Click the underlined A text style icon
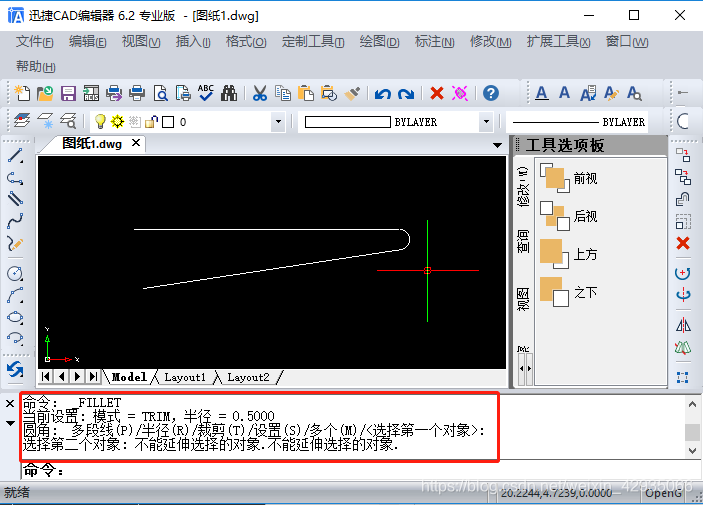Viewport: 703px width, 505px height. 542,93
